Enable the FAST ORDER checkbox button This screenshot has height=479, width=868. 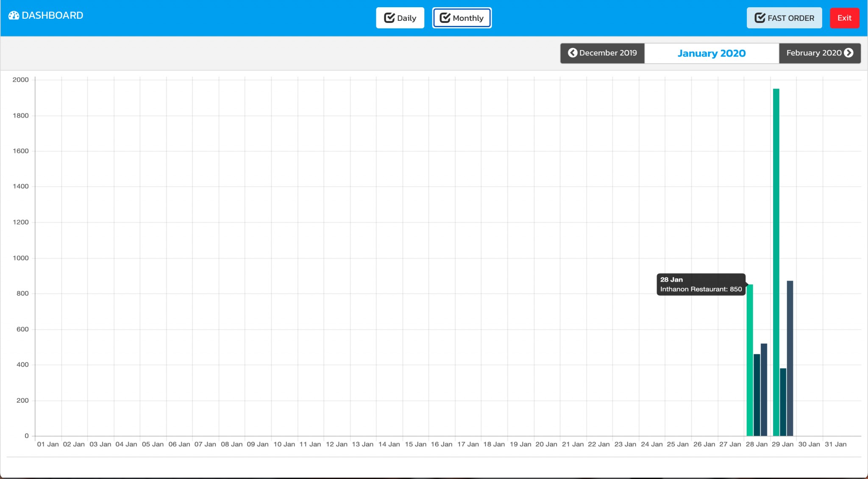(x=784, y=18)
